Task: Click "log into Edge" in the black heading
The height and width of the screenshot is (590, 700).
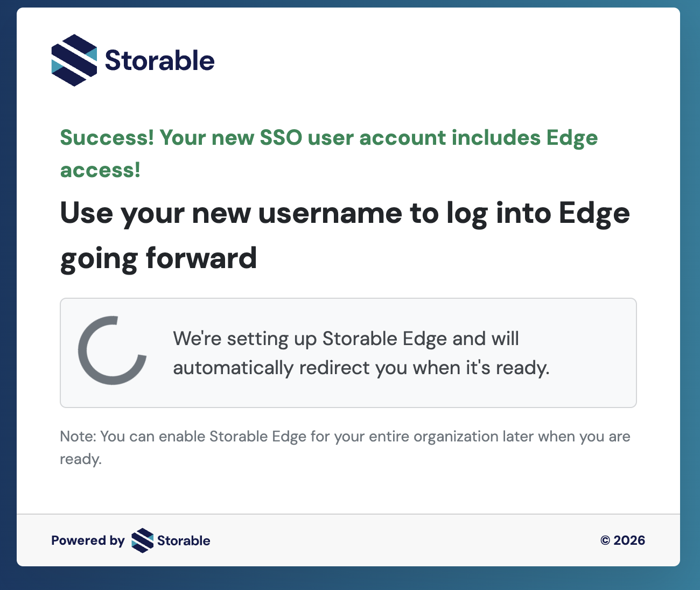Action: tap(538, 213)
